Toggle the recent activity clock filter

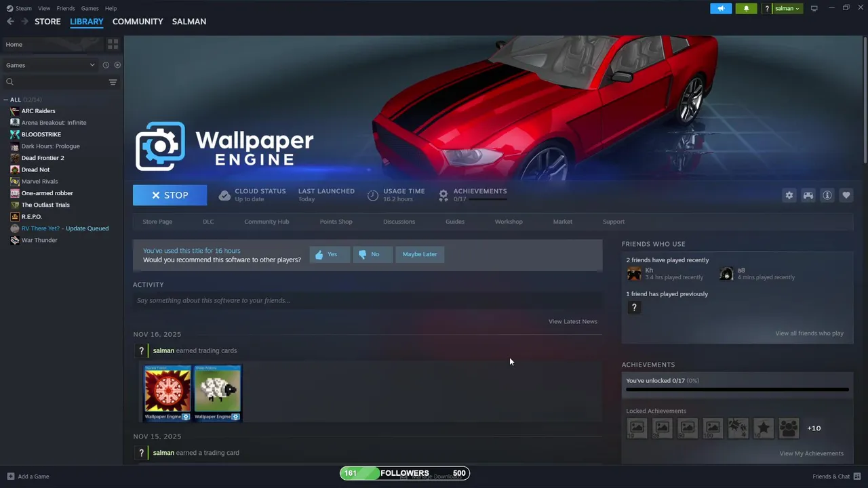(x=106, y=65)
